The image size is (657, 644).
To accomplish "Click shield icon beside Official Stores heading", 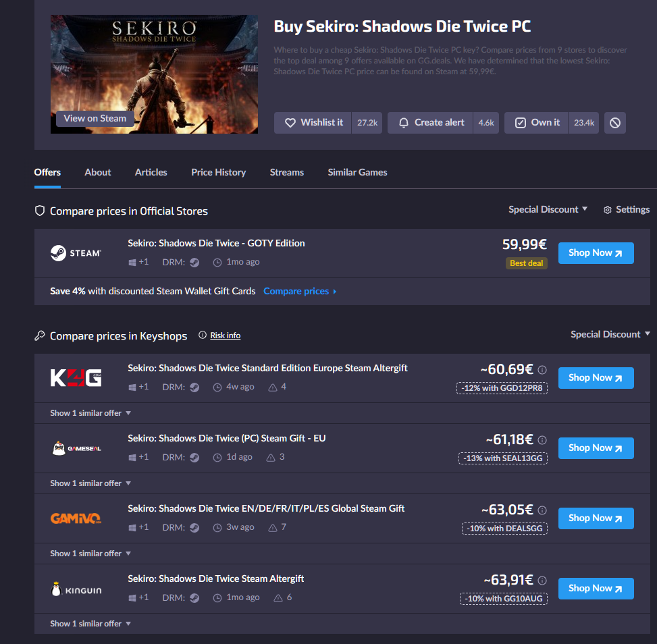I will (x=40, y=211).
